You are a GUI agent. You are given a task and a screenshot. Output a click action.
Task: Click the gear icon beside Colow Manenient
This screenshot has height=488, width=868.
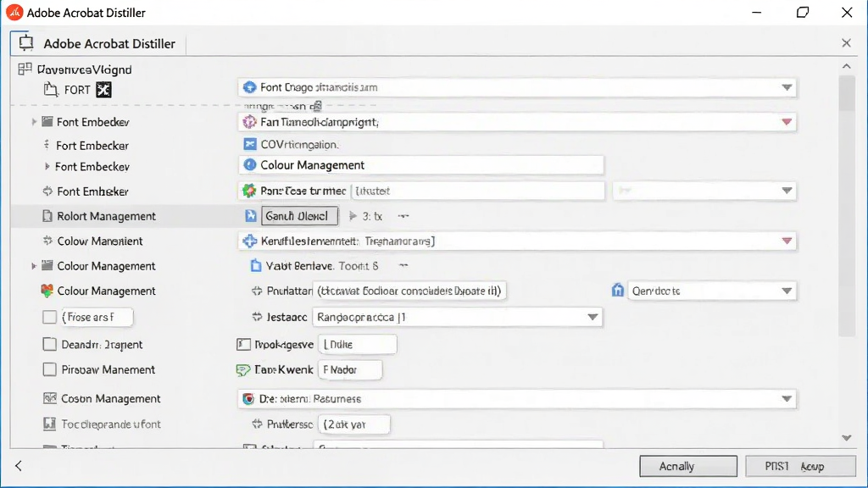(x=47, y=241)
